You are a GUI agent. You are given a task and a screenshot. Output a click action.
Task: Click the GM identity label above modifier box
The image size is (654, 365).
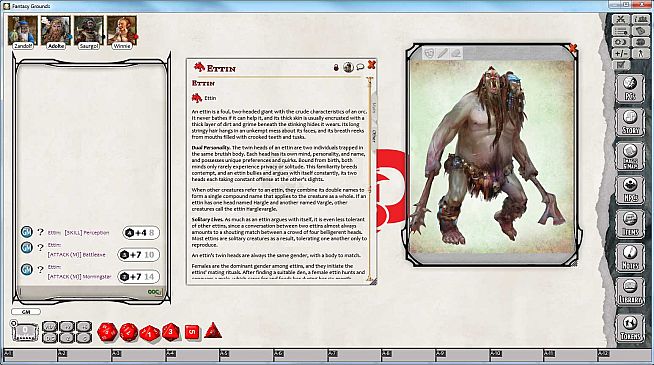[x=26, y=312]
